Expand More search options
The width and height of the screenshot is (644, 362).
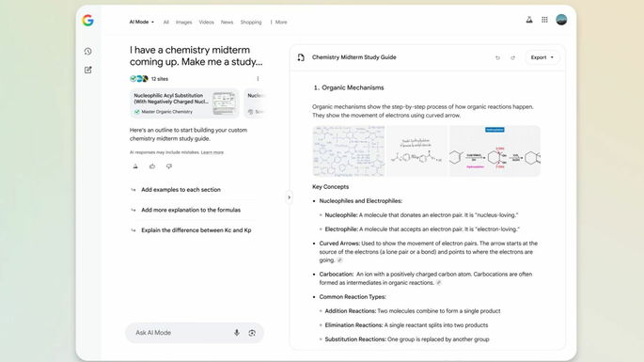click(279, 23)
